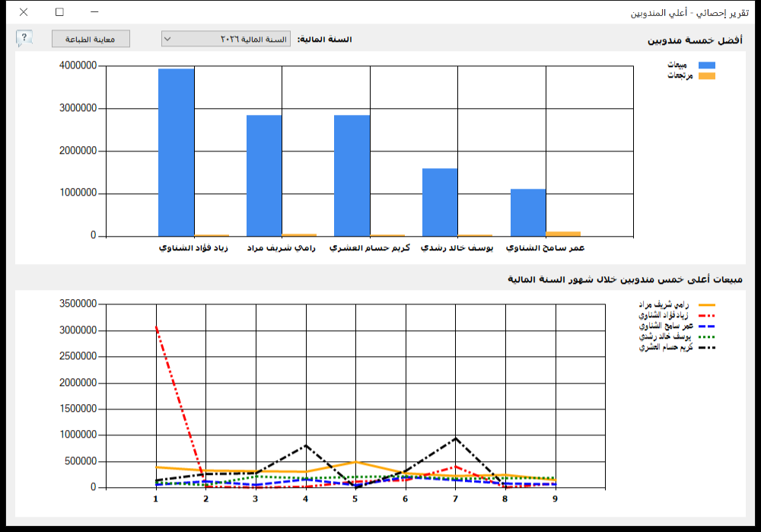The height and width of the screenshot is (532, 761).
Task: Click the رامي شريف مراد line legend entry
Action: (677, 305)
